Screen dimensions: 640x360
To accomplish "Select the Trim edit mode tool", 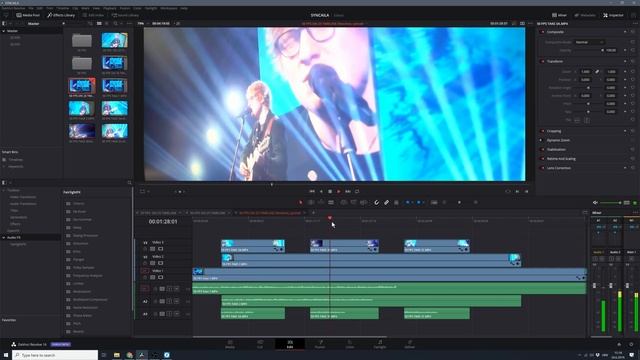I will click(311, 202).
